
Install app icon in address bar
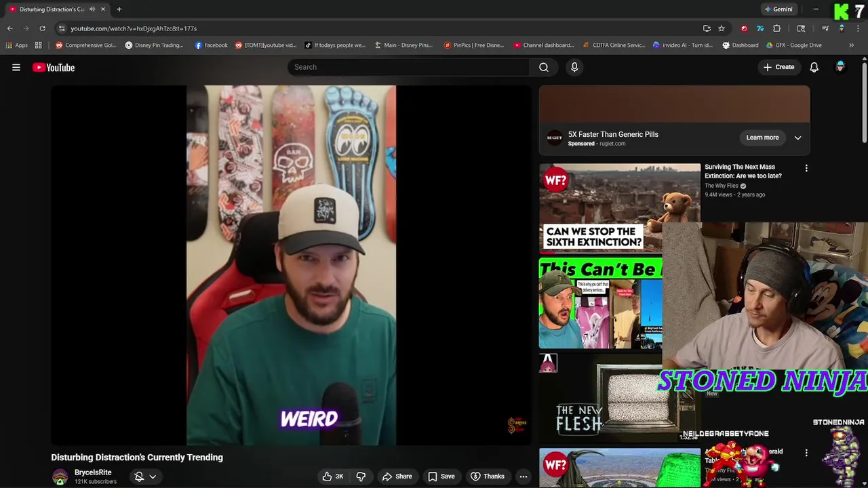coord(707,28)
